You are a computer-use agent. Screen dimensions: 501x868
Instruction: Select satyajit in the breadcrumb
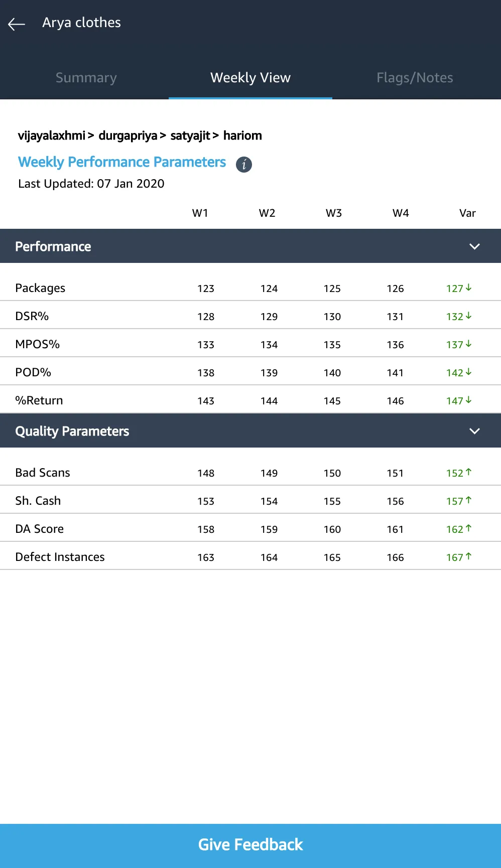190,135
